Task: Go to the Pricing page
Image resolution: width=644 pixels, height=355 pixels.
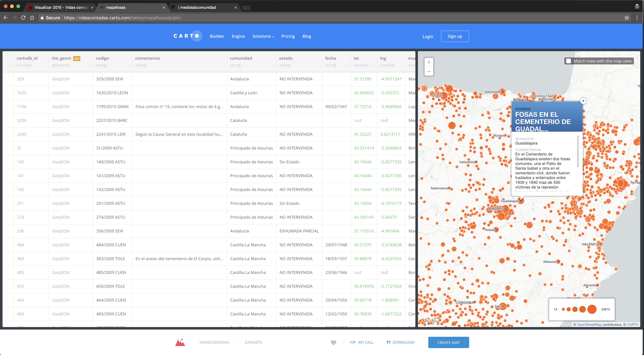Action: (x=288, y=36)
